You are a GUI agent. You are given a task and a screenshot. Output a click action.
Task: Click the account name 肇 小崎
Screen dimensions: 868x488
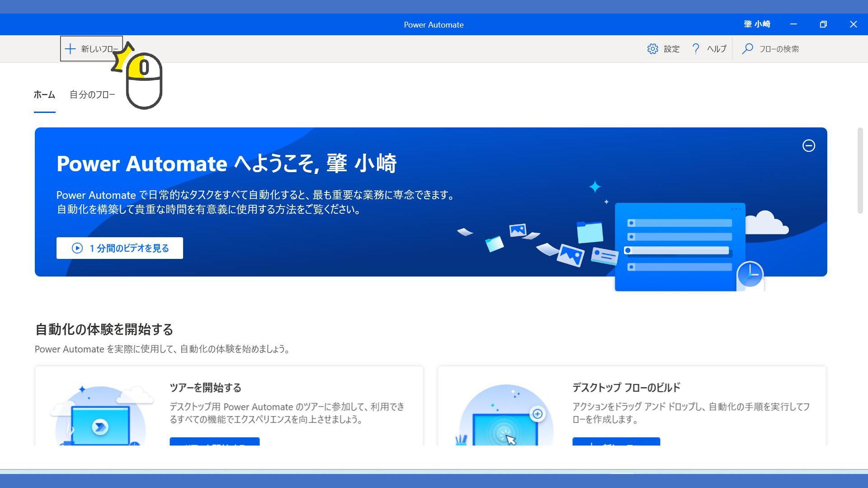[x=757, y=24]
